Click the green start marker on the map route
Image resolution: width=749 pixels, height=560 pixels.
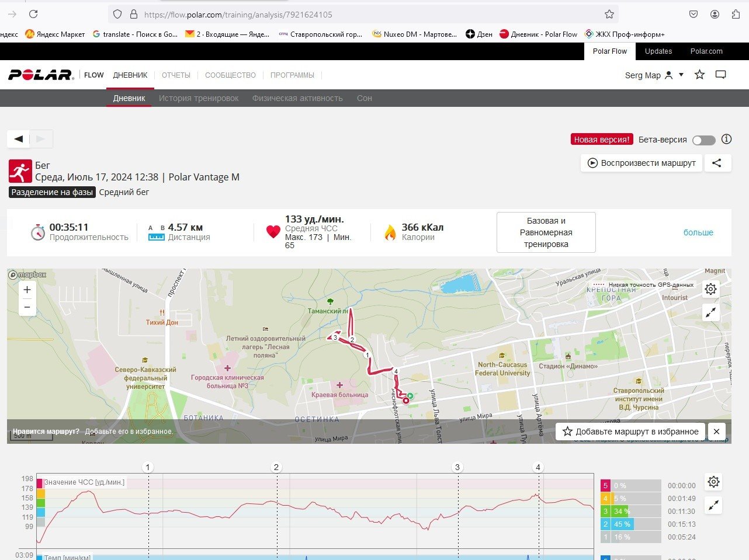point(410,396)
